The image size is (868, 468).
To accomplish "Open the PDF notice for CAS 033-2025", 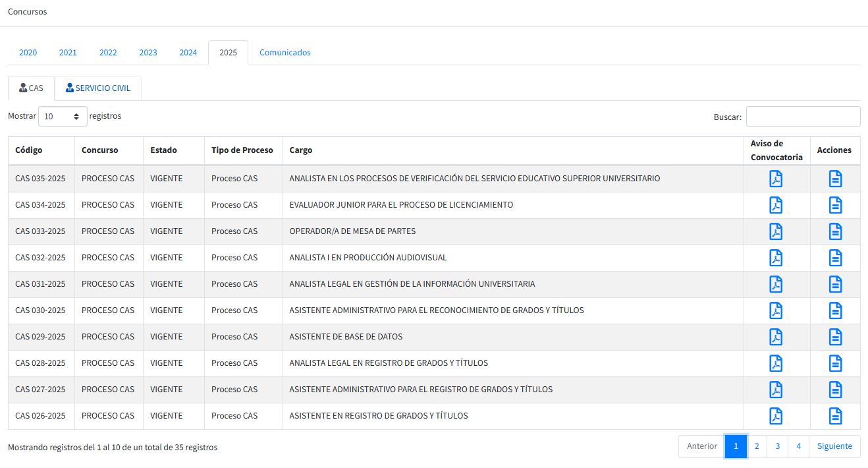I will pos(776,231).
